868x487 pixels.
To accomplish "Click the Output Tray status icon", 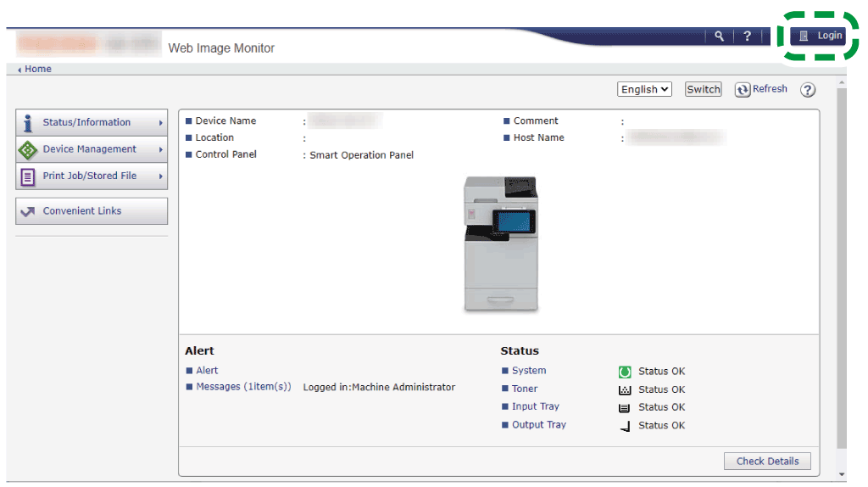I will pos(625,426).
